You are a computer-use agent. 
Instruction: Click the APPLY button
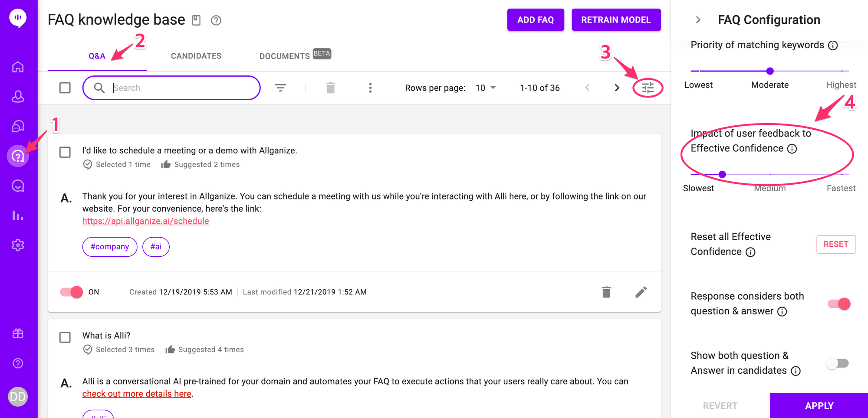[x=819, y=406]
